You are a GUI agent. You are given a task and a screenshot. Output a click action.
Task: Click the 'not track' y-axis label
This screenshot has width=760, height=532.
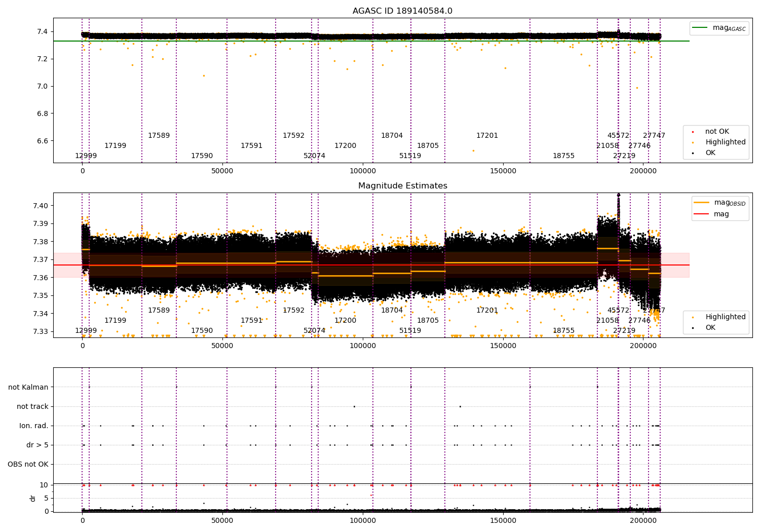(32, 406)
